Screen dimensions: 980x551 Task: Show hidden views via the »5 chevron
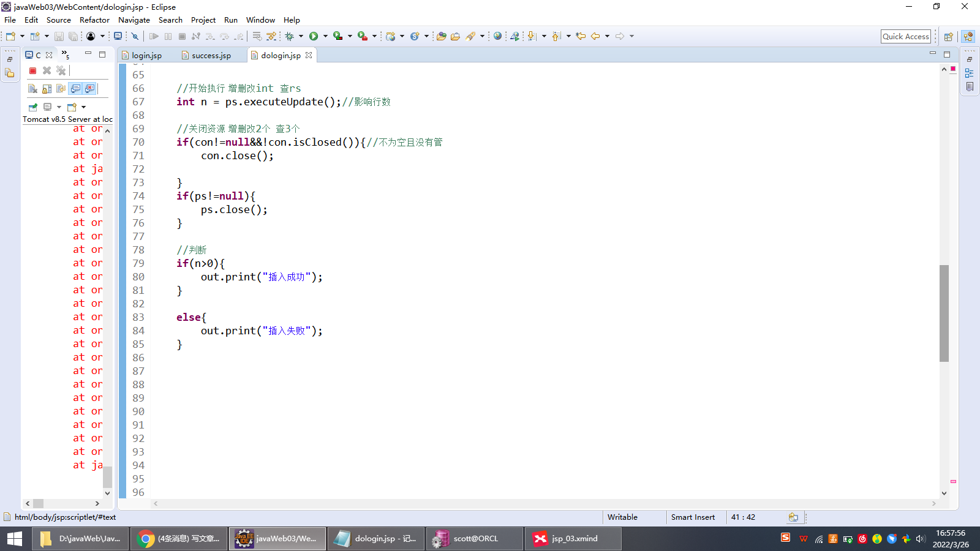coord(66,54)
